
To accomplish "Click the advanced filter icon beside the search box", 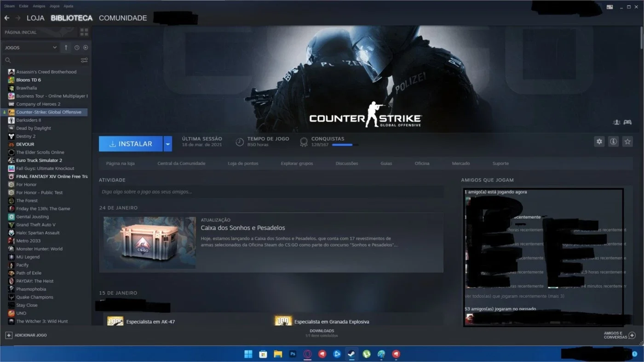I will click(x=84, y=60).
